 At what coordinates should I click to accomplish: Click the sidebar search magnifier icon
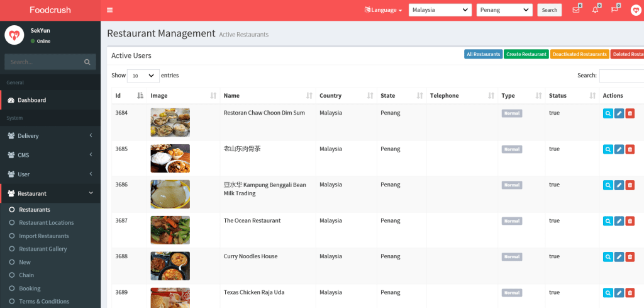[87, 62]
